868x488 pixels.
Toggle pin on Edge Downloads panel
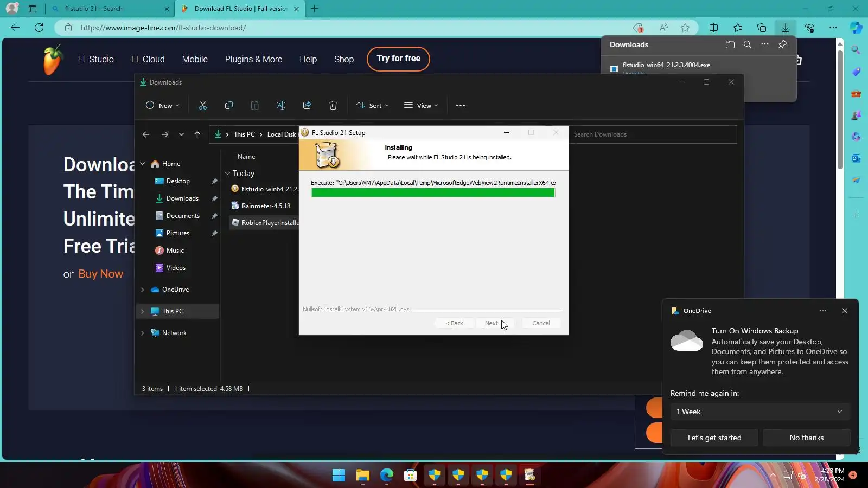pyautogui.click(x=782, y=44)
